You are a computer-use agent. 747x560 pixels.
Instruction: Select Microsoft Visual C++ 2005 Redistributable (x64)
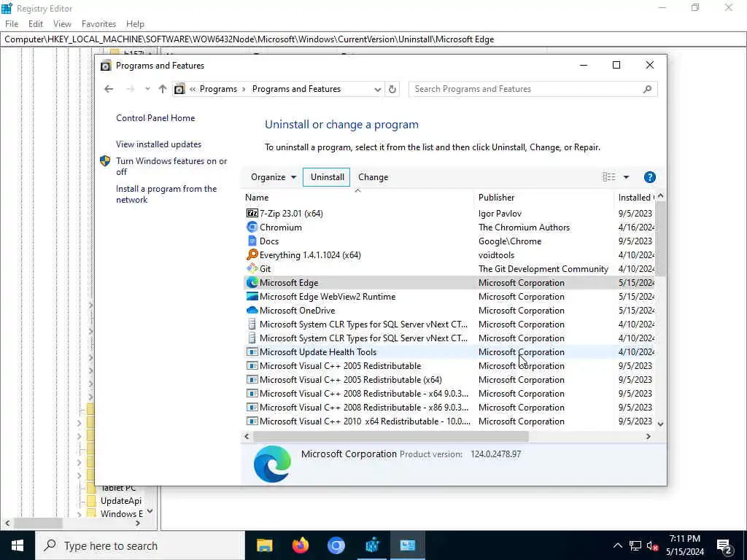tap(449, 379)
